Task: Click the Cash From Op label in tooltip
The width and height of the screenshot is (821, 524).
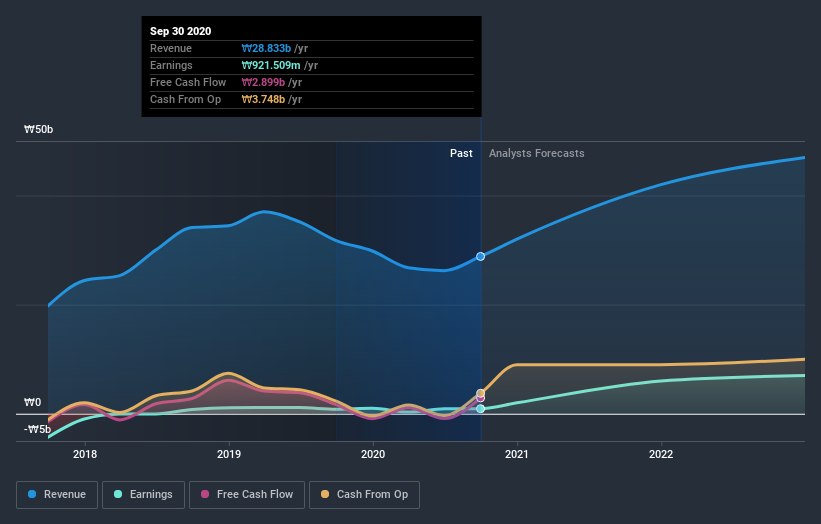Action: tap(185, 99)
